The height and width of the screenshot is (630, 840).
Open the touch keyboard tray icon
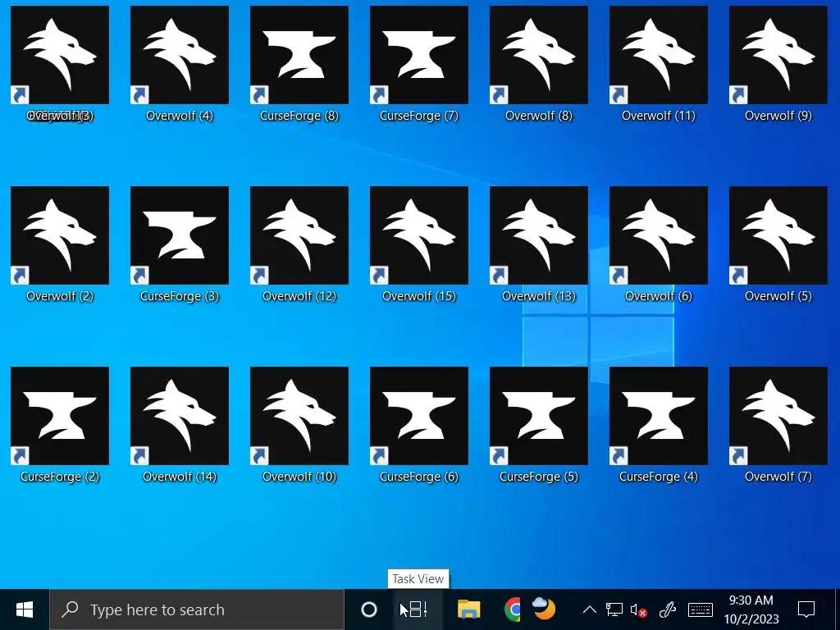[x=701, y=609]
